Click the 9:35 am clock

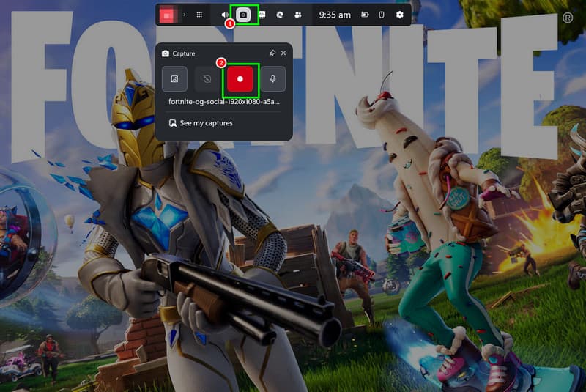point(335,15)
